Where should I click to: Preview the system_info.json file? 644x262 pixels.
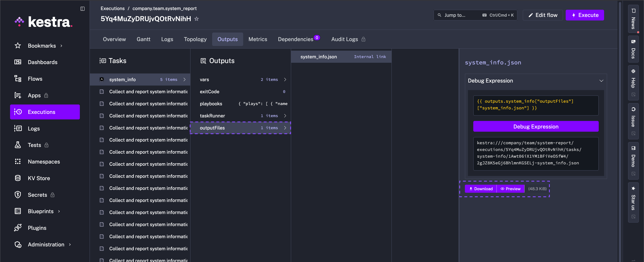[511, 189]
